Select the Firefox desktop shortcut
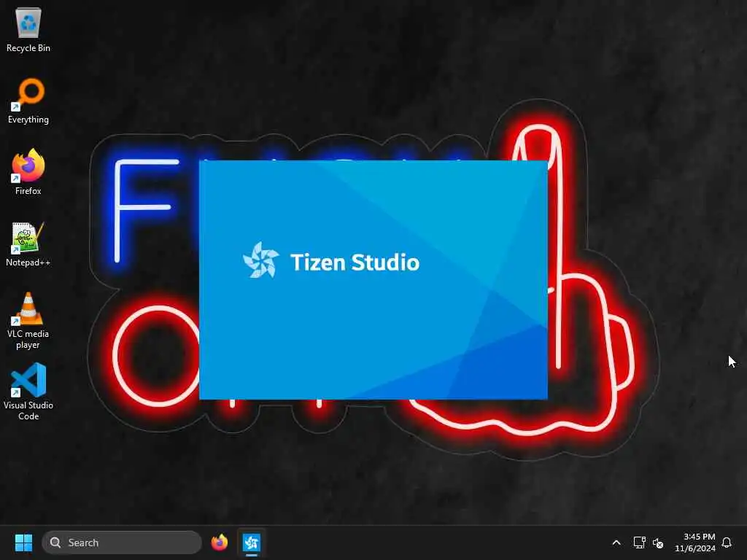Image resolution: width=747 pixels, height=560 pixels. (x=28, y=172)
